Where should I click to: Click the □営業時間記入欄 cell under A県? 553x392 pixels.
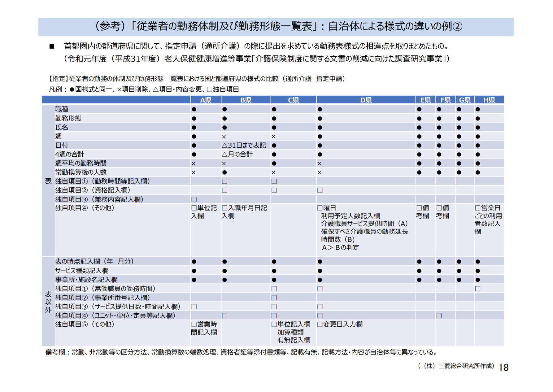pos(204,328)
